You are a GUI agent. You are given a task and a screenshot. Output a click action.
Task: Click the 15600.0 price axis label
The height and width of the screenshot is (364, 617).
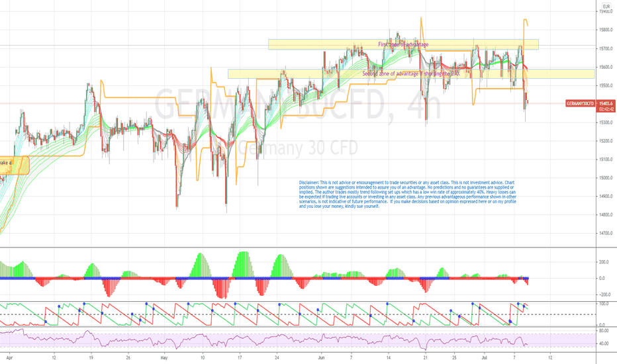pos(606,67)
